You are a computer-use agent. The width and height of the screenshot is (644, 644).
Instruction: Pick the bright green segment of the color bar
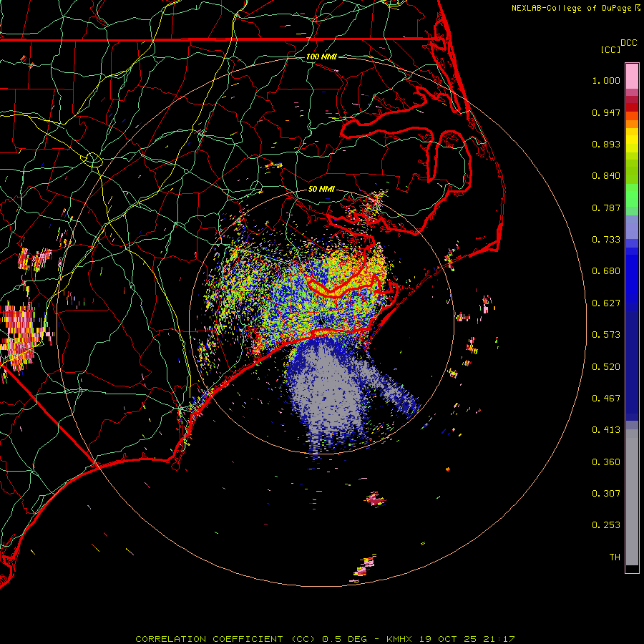632,195
